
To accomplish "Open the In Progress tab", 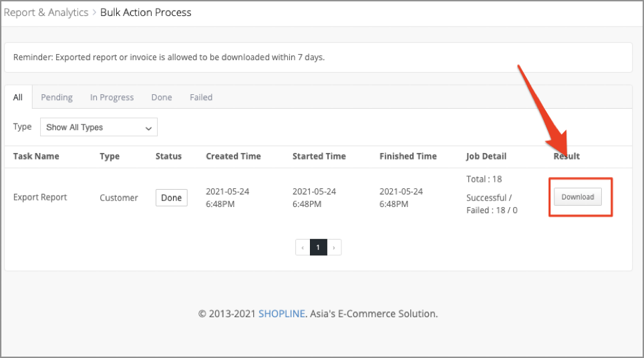I will click(112, 98).
